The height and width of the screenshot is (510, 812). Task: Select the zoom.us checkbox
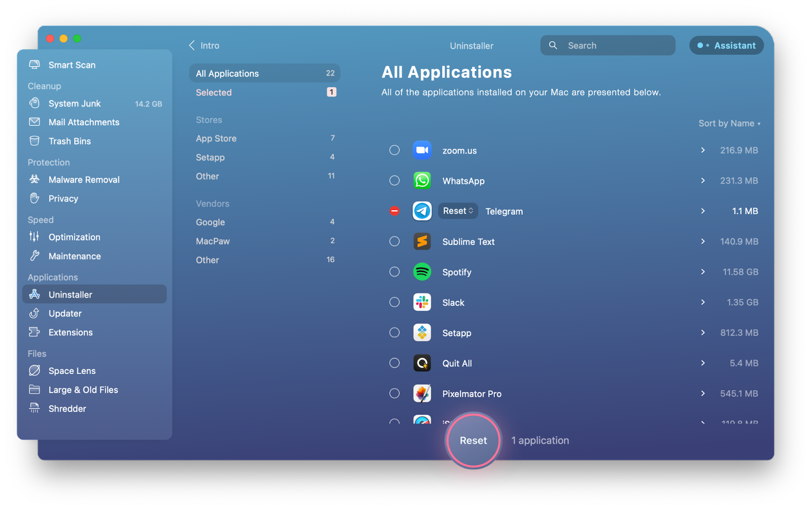coord(394,150)
